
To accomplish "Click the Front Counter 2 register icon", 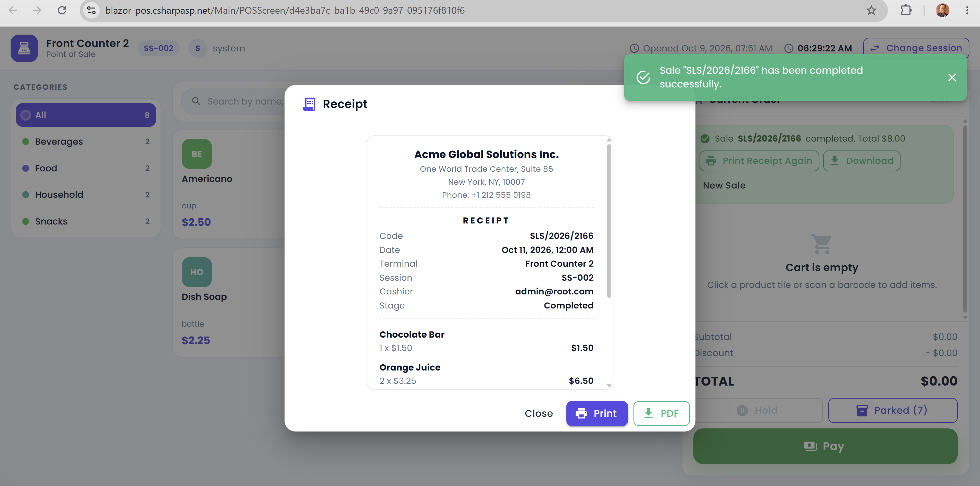I will (x=24, y=48).
